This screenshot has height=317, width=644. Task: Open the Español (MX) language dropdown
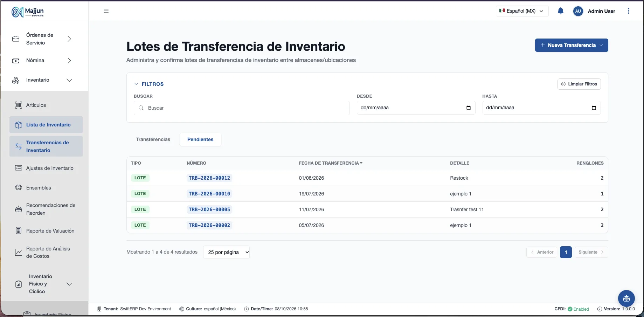pyautogui.click(x=522, y=11)
